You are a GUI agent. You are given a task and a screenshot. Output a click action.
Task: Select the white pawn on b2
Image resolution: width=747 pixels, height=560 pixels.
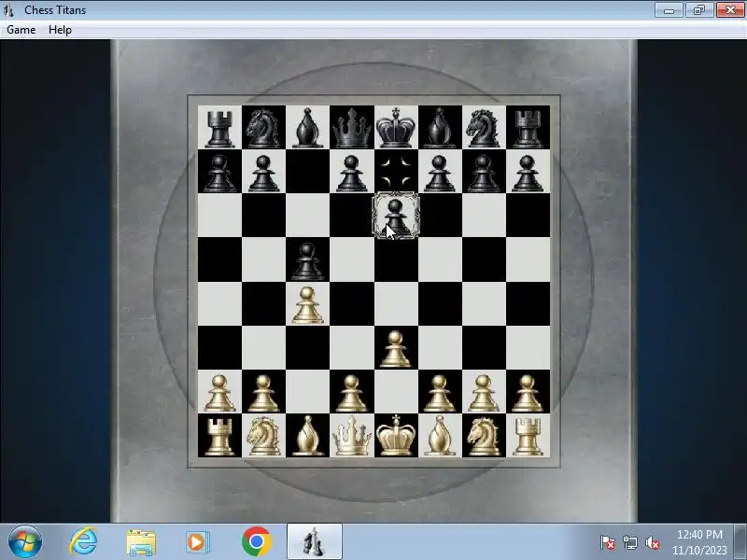click(263, 393)
